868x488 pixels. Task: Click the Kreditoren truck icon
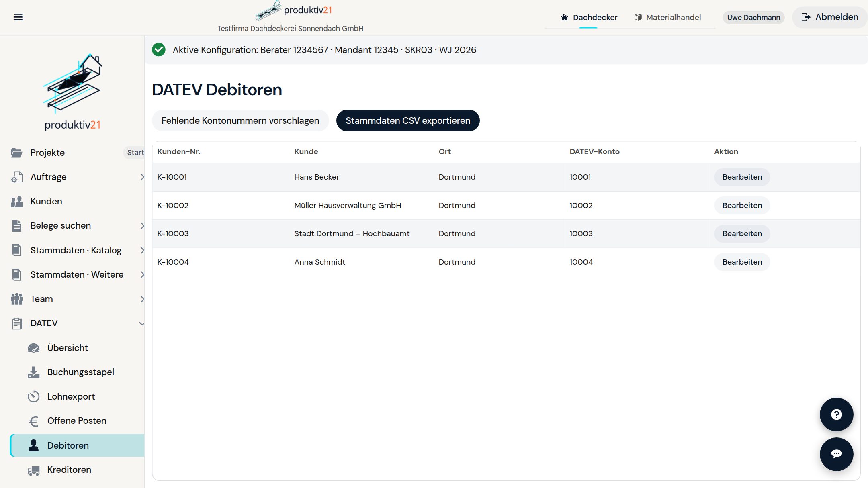pos(33,470)
